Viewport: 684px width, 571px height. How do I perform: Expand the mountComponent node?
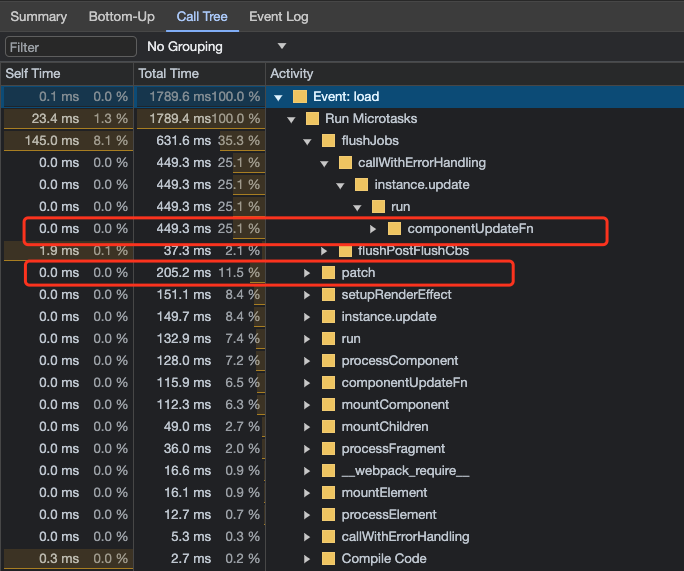(307, 405)
